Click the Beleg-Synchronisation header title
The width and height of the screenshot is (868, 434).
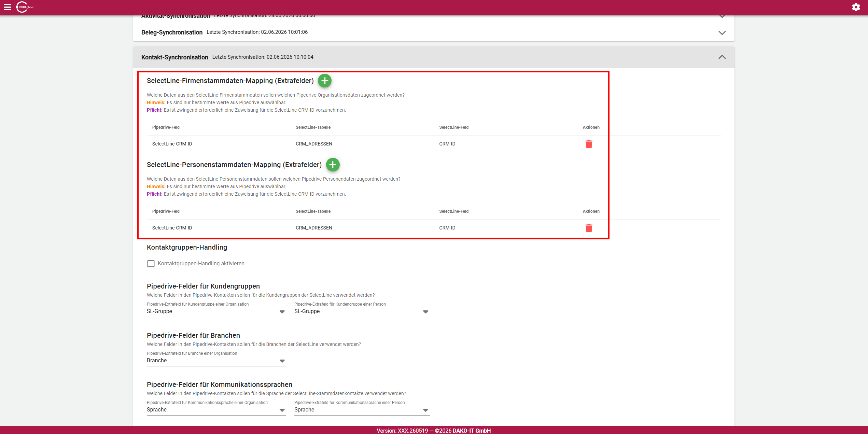pyautogui.click(x=172, y=32)
